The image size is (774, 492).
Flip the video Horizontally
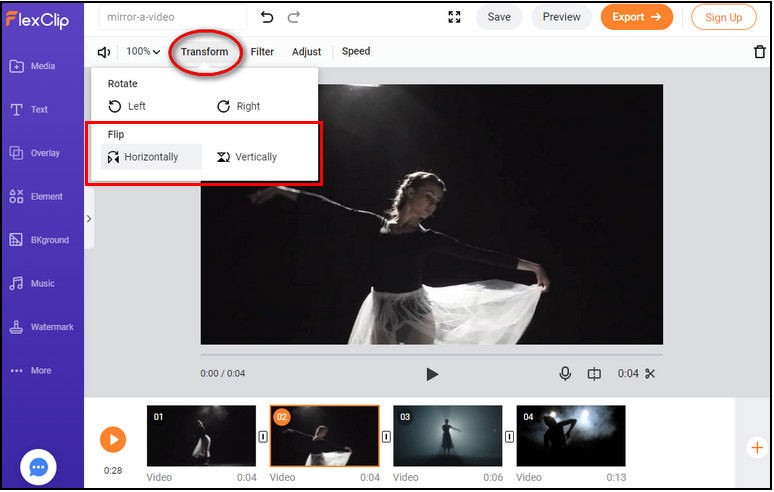coord(151,157)
